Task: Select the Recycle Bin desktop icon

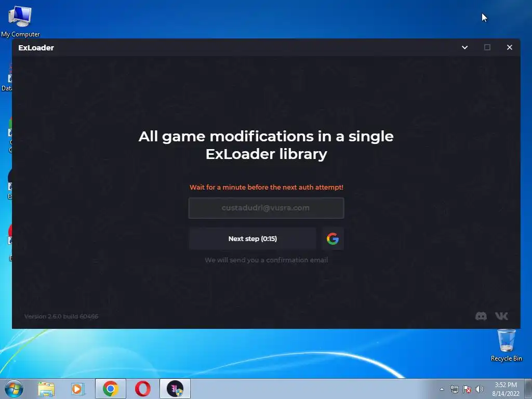Action: click(506, 345)
